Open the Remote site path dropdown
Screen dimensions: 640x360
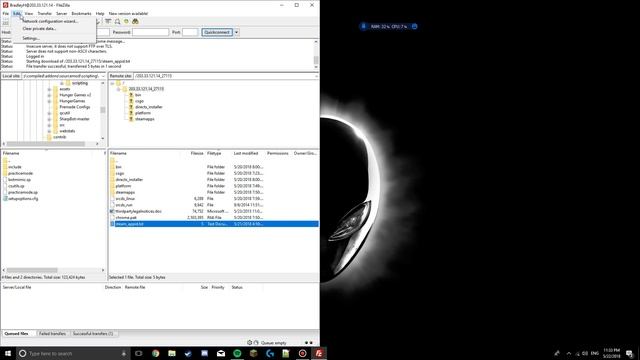(x=316, y=76)
